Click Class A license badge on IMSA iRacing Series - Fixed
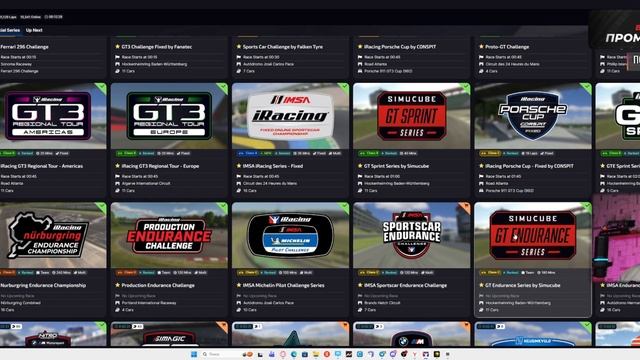 click(248, 153)
